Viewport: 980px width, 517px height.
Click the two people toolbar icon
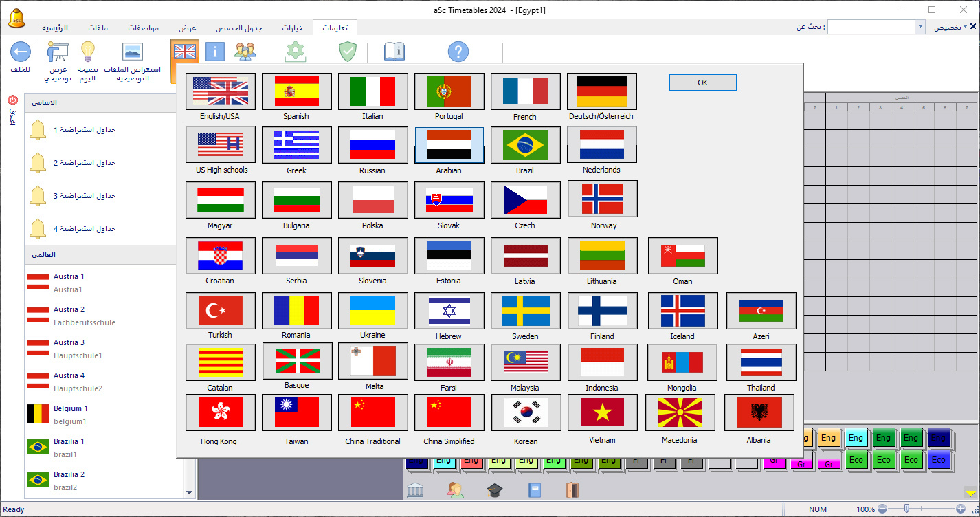pos(245,52)
